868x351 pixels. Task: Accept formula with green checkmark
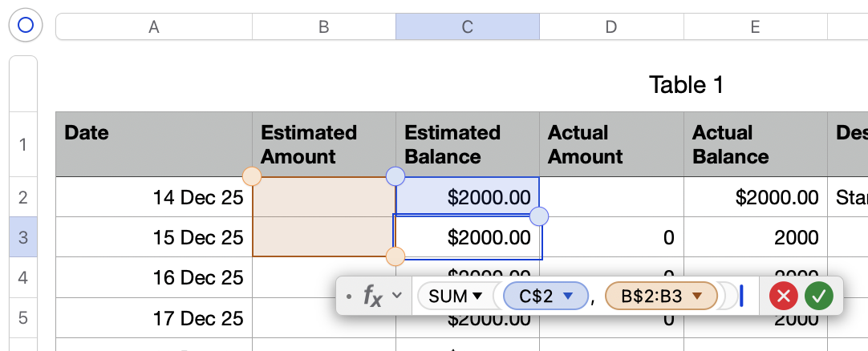[x=819, y=297]
